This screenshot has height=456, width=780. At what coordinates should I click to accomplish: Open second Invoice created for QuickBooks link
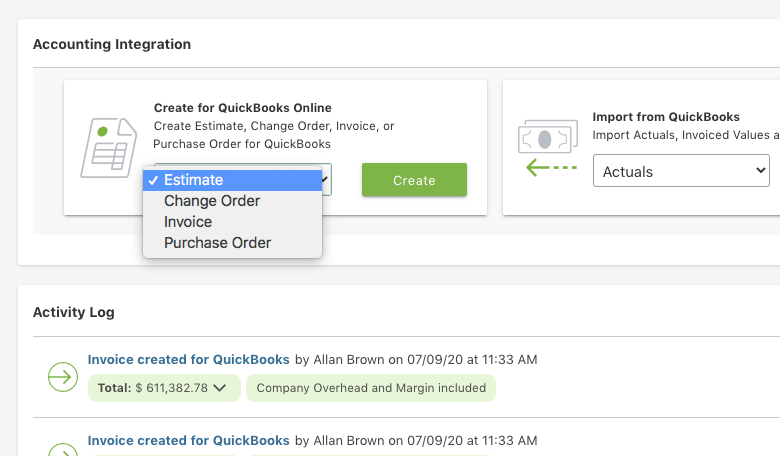point(188,440)
